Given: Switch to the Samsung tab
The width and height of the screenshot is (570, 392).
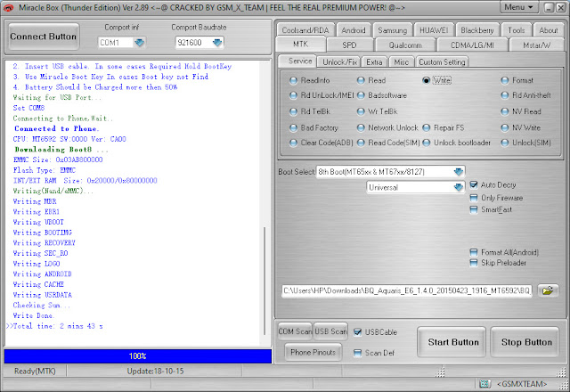Looking at the screenshot, I should click(393, 30).
